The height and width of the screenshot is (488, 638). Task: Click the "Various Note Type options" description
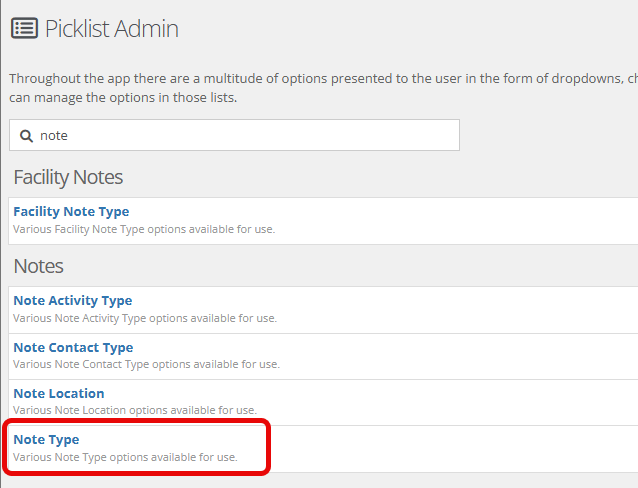[125, 457]
